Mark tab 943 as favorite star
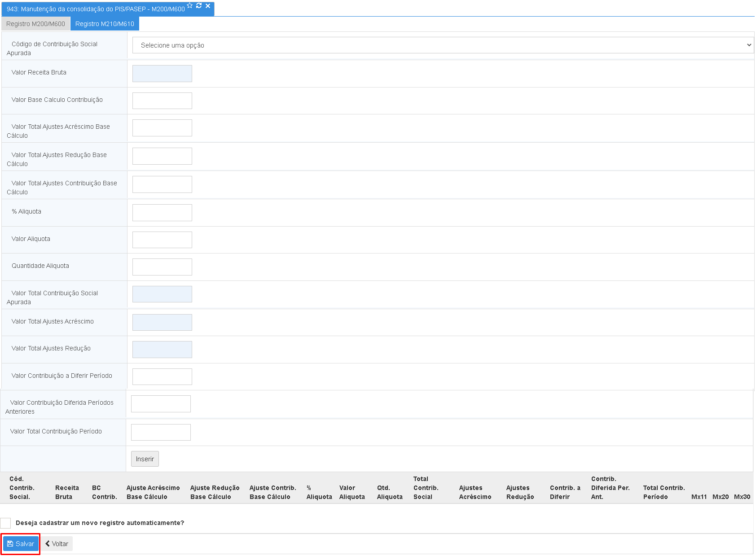Image resolution: width=756 pixels, height=560 pixels. [190, 6]
